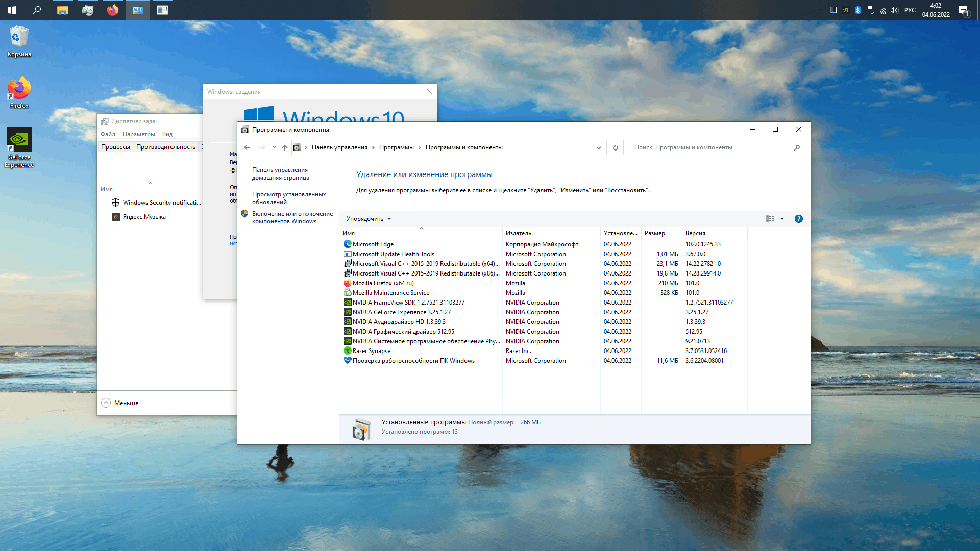This screenshot has width=980, height=551.
Task: Sort by the Издатель column header
Action: point(551,233)
